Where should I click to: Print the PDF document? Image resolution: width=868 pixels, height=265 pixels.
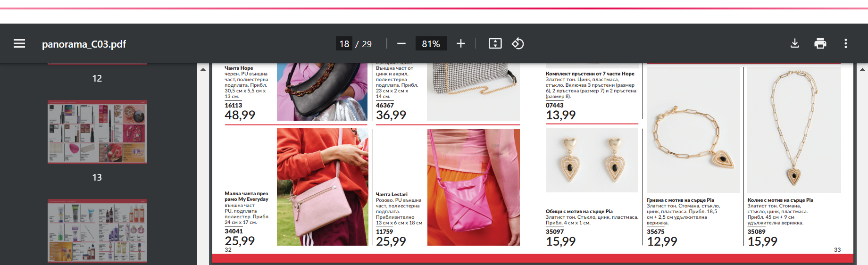point(820,43)
